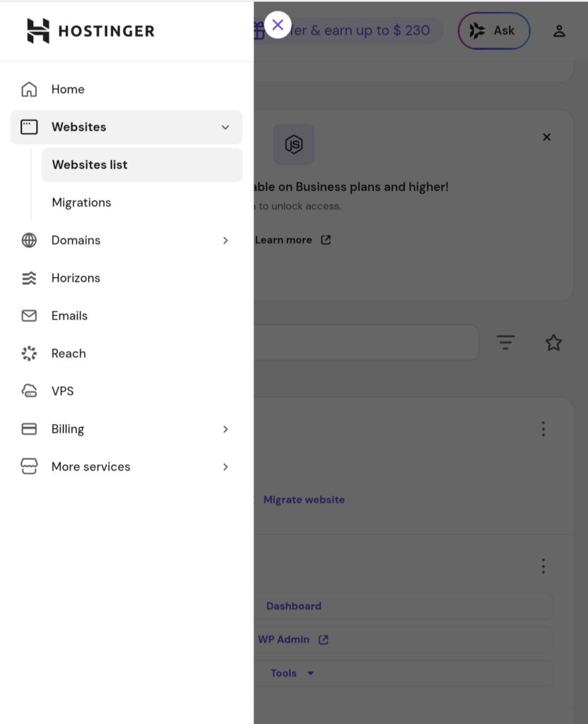This screenshot has width=588, height=724.
Task: Open the filter icon beside search
Action: coord(505,343)
